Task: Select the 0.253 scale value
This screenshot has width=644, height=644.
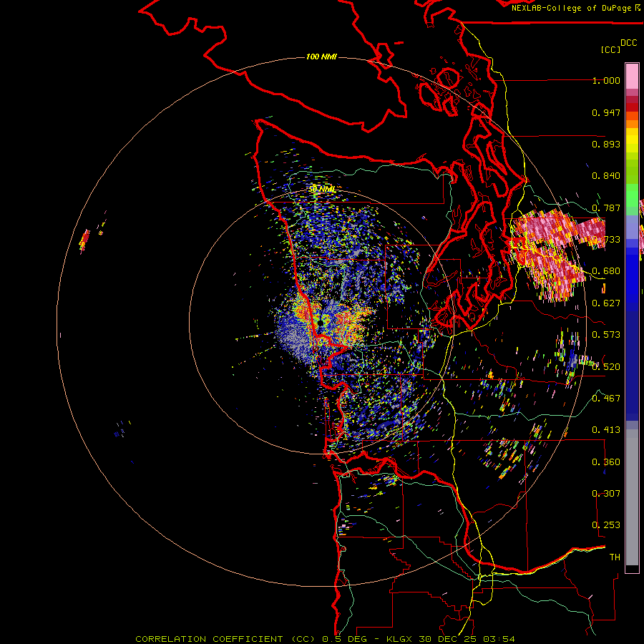Action: [x=606, y=525]
